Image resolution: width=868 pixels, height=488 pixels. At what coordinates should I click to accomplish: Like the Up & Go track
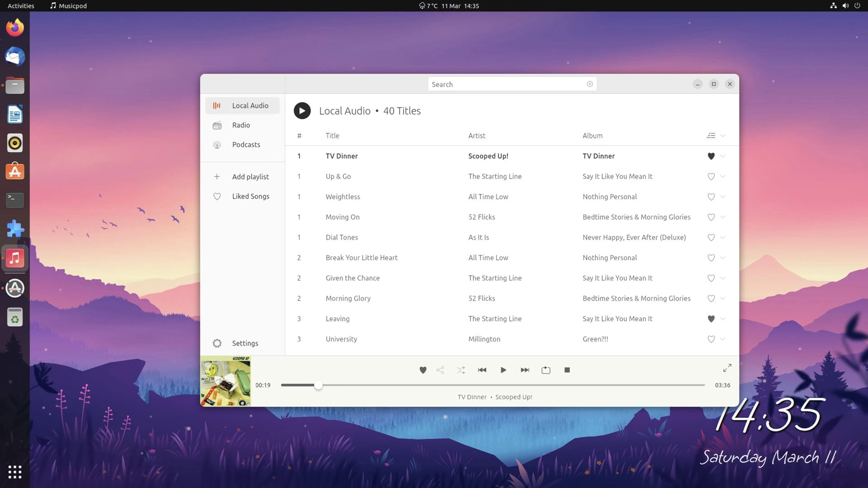(x=711, y=176)
